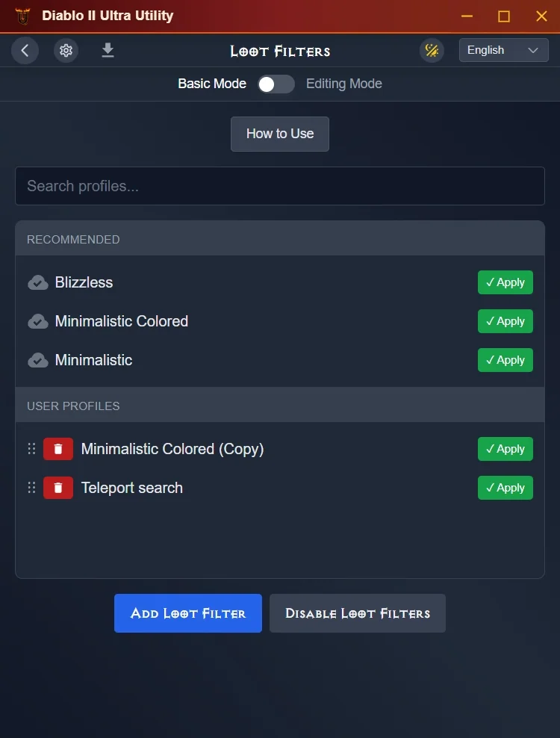560x738 pixels.
Task: Open settings via the gear icon
Action: tap(66, 50)
